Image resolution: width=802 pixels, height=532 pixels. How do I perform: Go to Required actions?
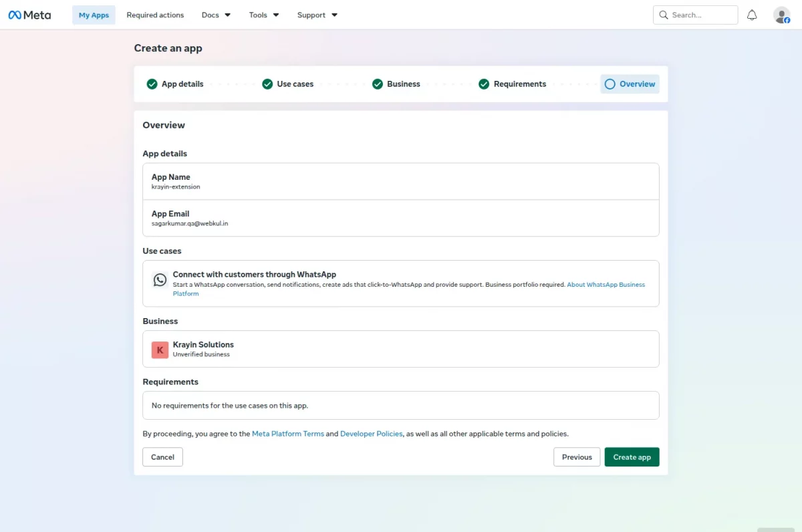coord(155,15)
